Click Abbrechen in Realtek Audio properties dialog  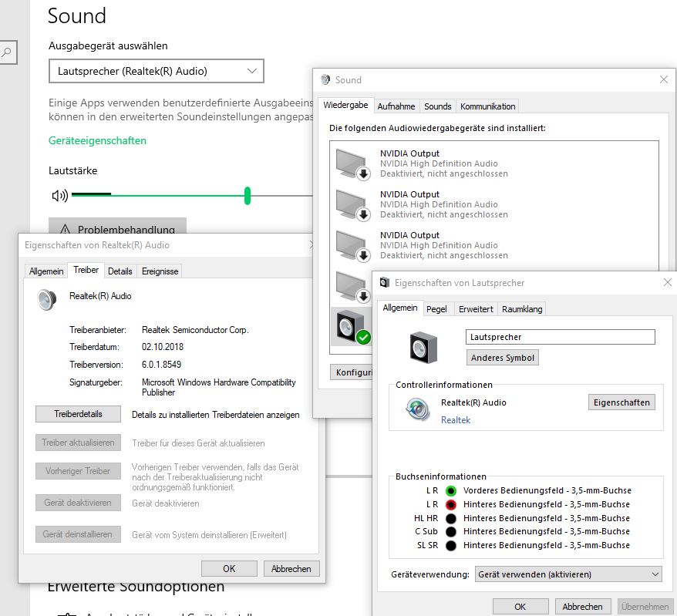click(x=291, y=568)
